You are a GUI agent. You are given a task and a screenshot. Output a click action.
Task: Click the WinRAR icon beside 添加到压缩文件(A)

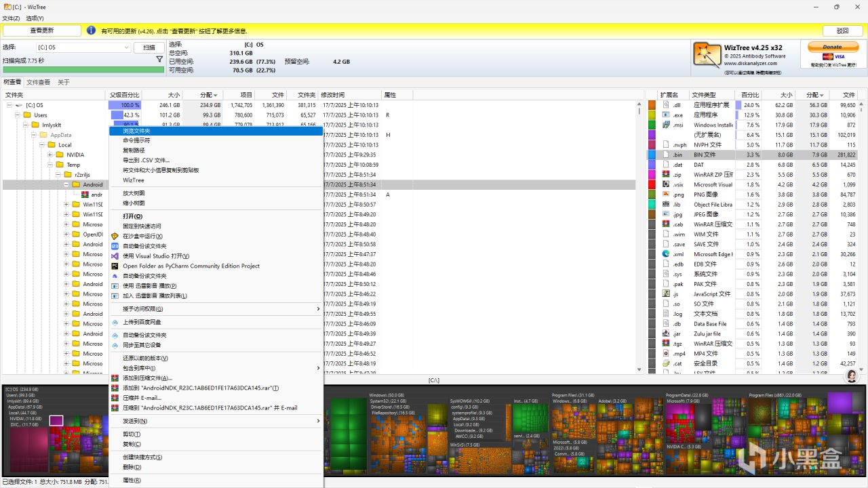115,378
